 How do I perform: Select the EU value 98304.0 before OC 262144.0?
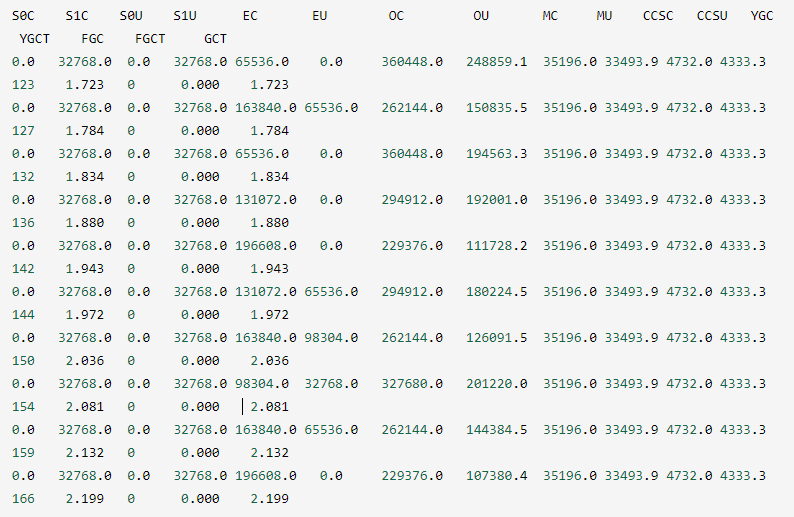point(331,338)
